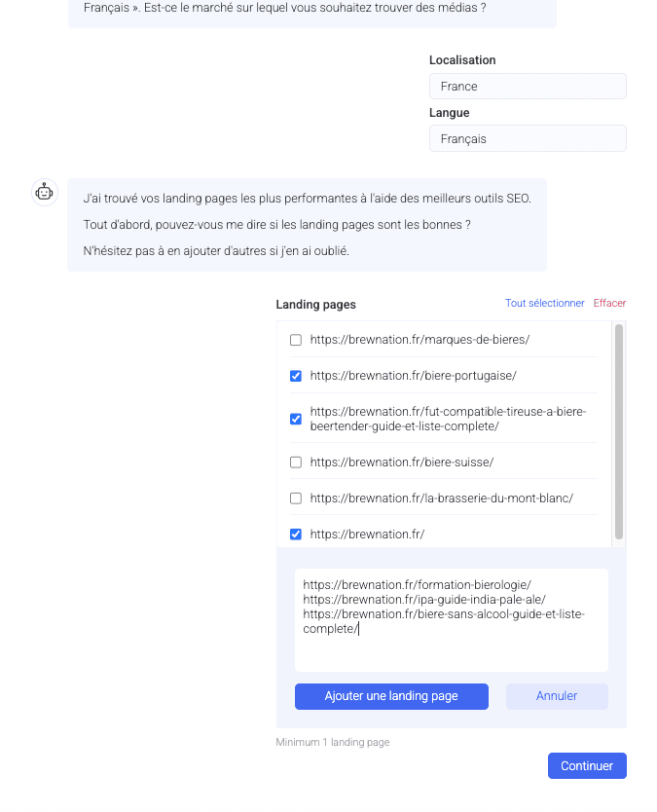The image size is (657, 812).
Task: Click inside the landing page URL text area
Action: pos(452,647)
